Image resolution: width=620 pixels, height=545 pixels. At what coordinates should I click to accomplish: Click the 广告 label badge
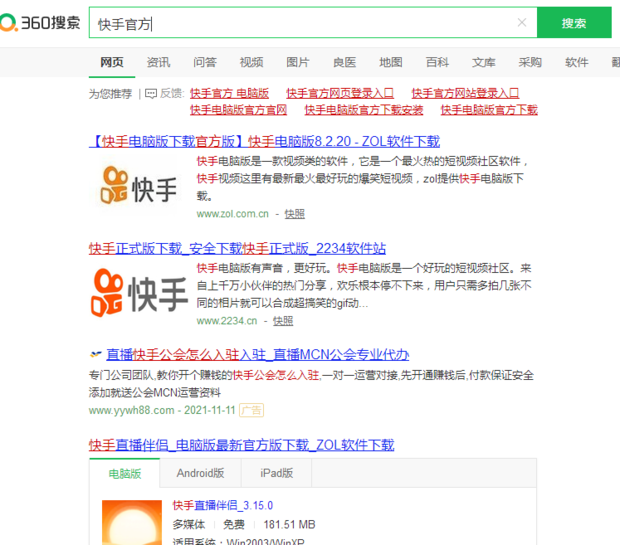pos(251,410)
